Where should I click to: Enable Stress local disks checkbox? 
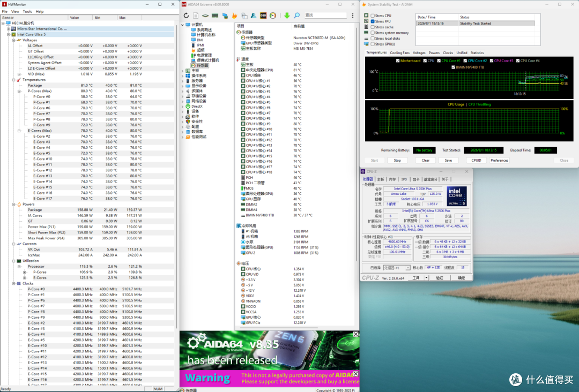pos(373,39)
